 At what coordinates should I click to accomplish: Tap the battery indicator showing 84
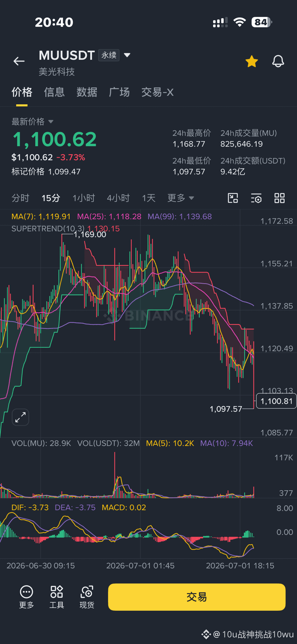(x=262, y=22)
